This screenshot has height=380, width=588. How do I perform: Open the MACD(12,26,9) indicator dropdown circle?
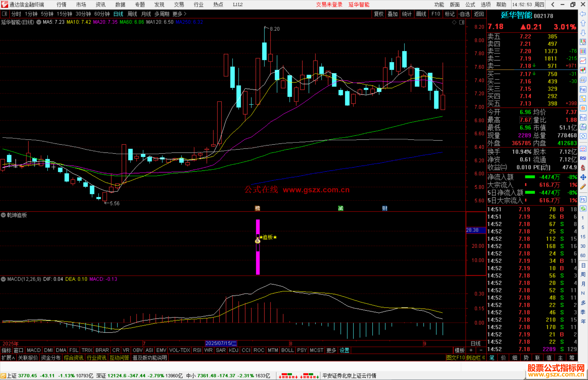(x=3, y=279)
